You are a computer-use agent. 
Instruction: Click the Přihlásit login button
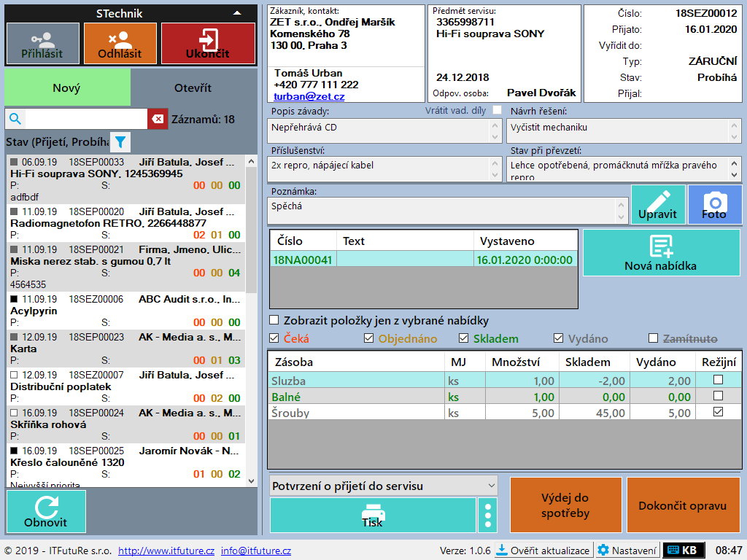42,43
